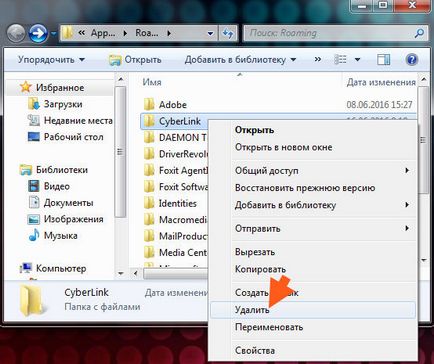Open the Отправить submenu
This screenshot has width=434, height=364.
[x=313, y=229]
